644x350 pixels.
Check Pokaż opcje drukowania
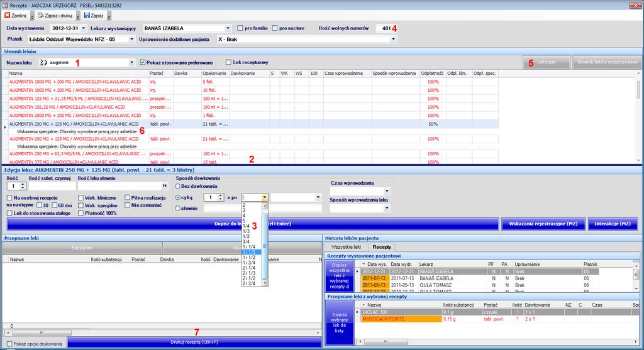click(x=9, y=344)
